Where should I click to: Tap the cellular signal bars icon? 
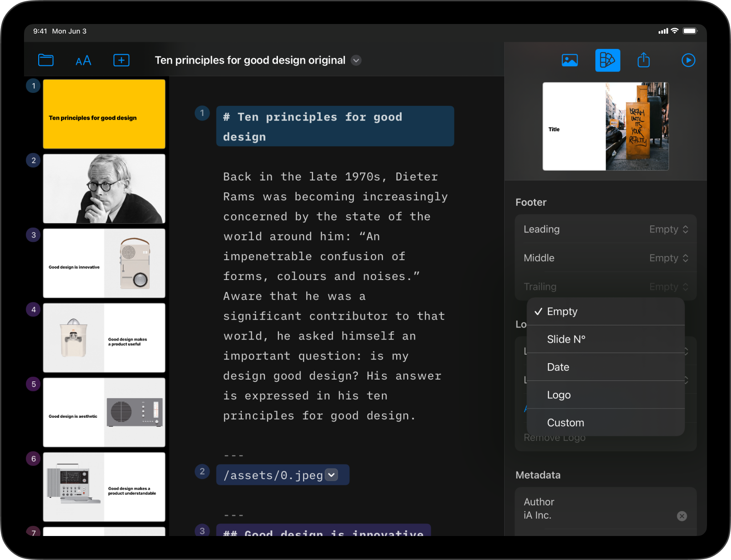[x=663, y=31]
